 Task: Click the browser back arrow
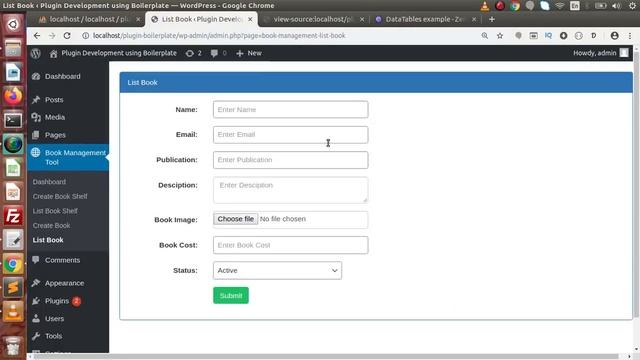coord(37,36)
